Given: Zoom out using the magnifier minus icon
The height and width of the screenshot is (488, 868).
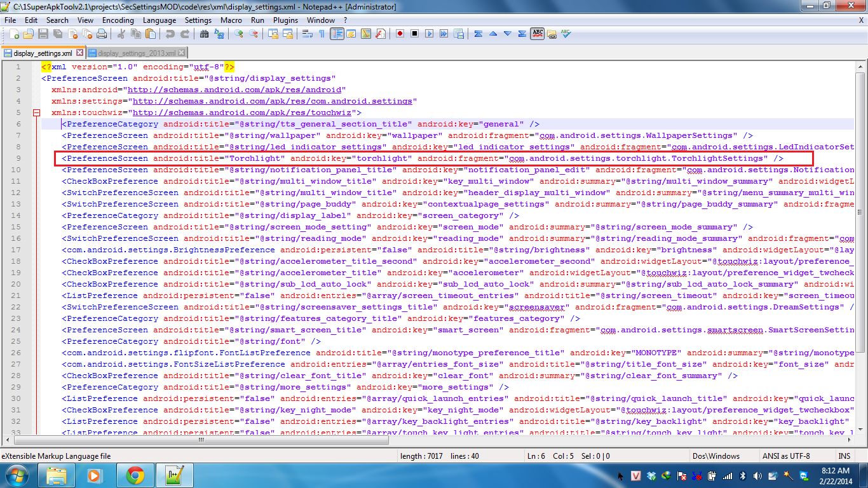Looking at the screenshot, I should coord(254,34).
